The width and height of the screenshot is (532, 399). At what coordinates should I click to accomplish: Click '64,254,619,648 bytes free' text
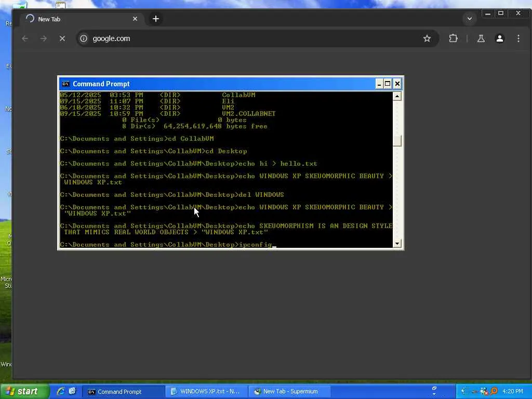coord(216,126)
